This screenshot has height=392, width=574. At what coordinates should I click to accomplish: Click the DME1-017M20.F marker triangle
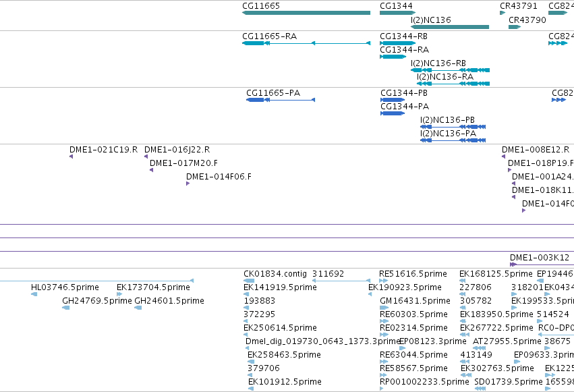click(151, 170)
